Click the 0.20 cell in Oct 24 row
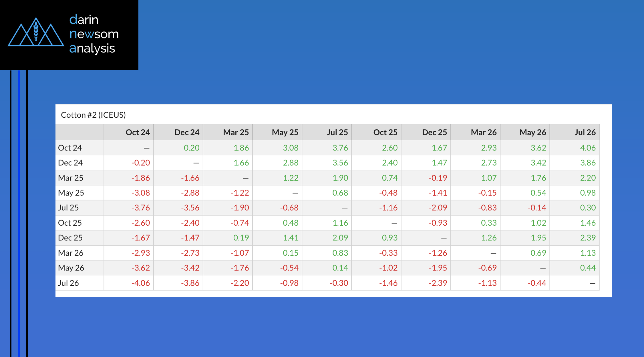The width and height of the screenshot is (644, 357). tap(191, 148)
